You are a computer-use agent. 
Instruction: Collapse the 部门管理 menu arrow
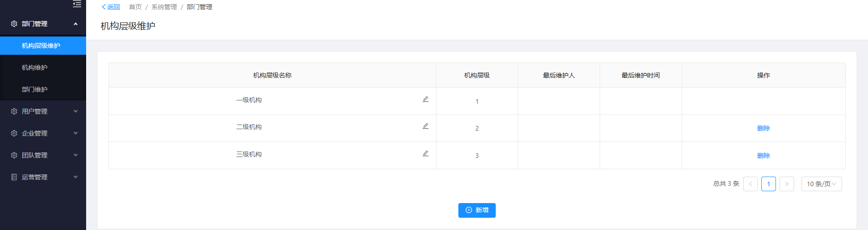click(76, 24)
